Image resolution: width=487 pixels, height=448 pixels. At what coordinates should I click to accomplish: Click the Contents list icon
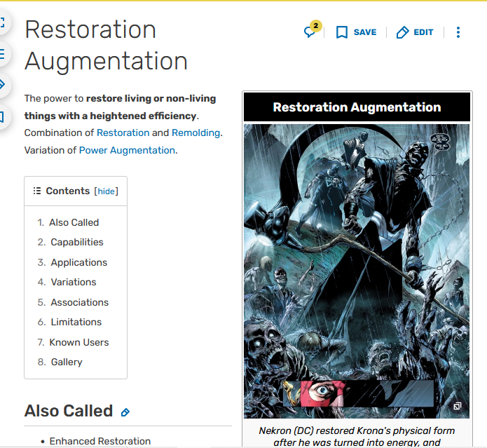tap(37, 191)
